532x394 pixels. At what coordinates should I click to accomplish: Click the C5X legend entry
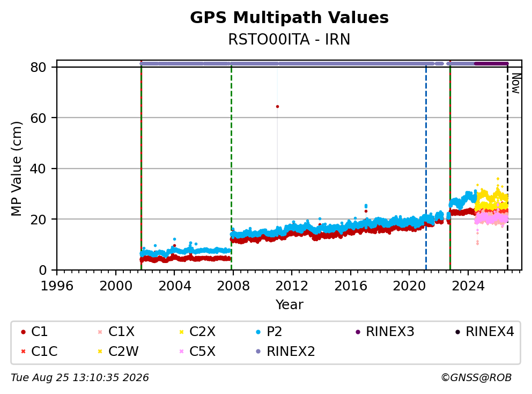click(x=197, y=351)
